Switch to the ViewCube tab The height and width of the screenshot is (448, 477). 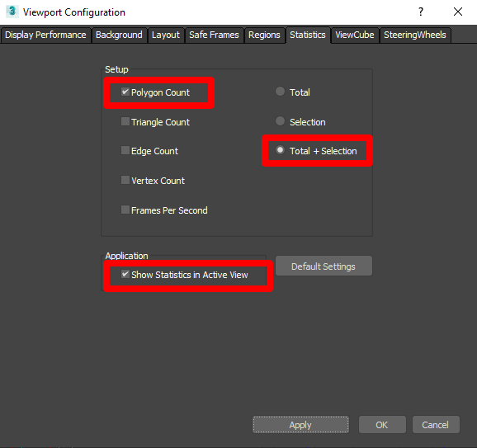click(355, 35)
